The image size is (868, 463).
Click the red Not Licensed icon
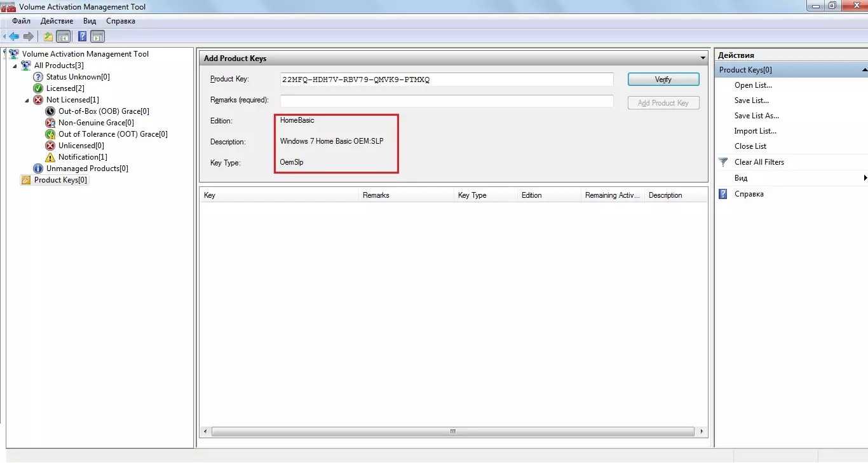(x=38, y=100)
